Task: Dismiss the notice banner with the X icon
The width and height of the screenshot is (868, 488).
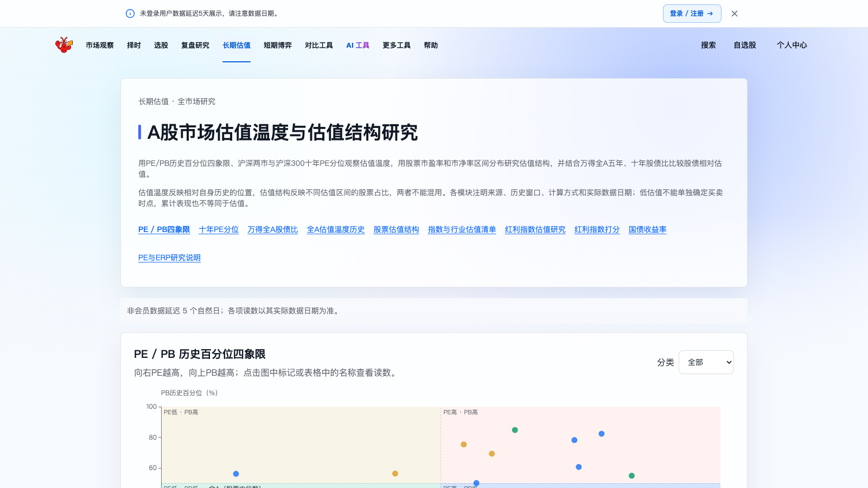Action: tap(735, 14)
